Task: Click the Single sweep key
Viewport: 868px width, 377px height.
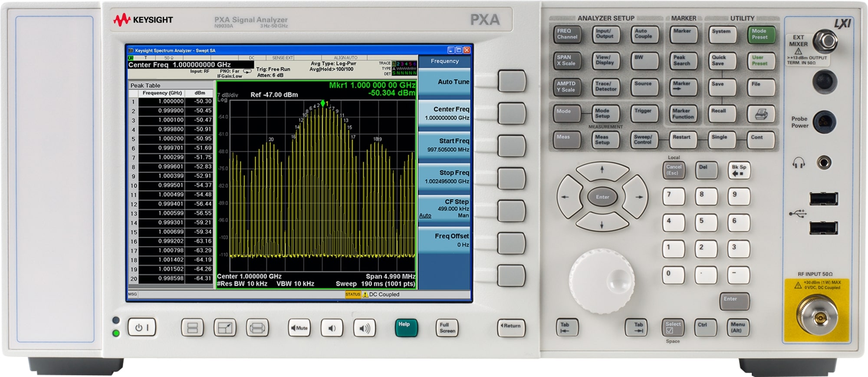Action: [722, 140]
